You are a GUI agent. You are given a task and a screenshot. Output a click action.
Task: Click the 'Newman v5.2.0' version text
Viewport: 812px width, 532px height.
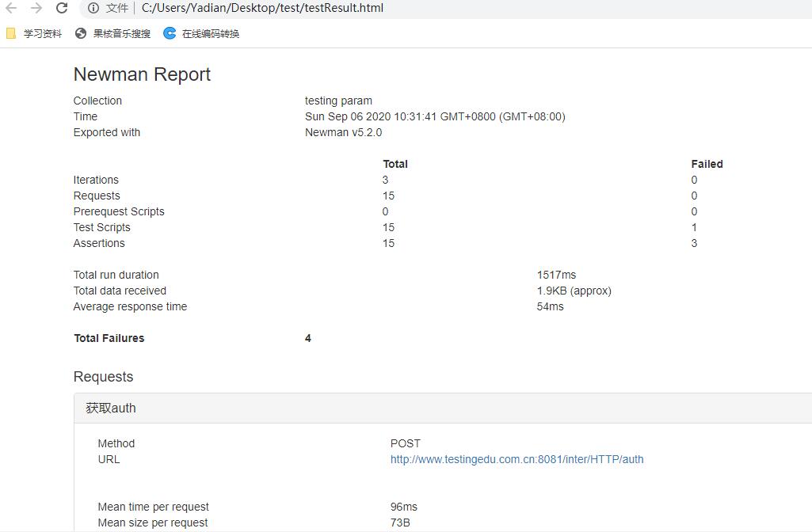343,132
